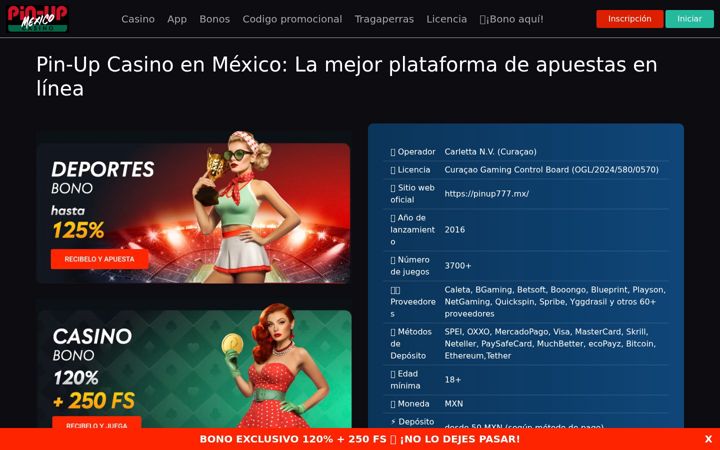Click the Métodos de Depósito label
The image size is (720, 450).
411,343
